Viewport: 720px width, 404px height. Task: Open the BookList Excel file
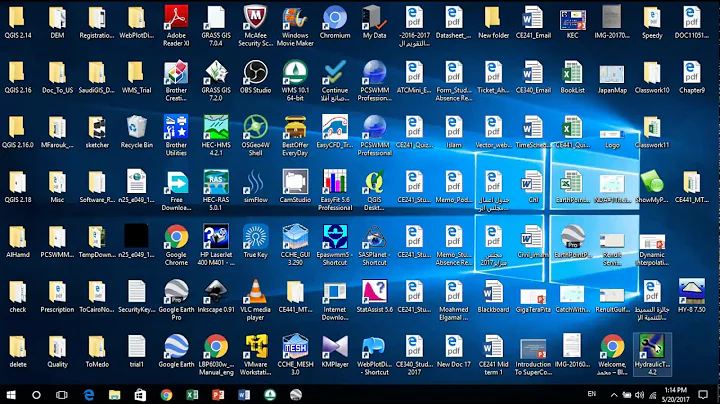pyautogui.click(x=573, y=77)
